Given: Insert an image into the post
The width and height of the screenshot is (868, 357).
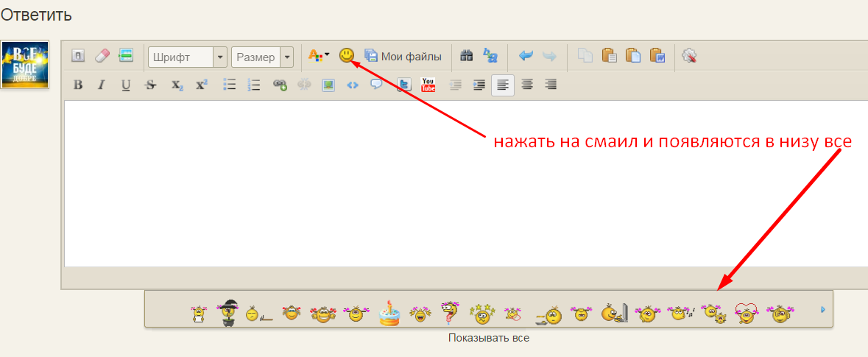Looking at the screenshot, I should pyautogui.click(x=328, y=85).
